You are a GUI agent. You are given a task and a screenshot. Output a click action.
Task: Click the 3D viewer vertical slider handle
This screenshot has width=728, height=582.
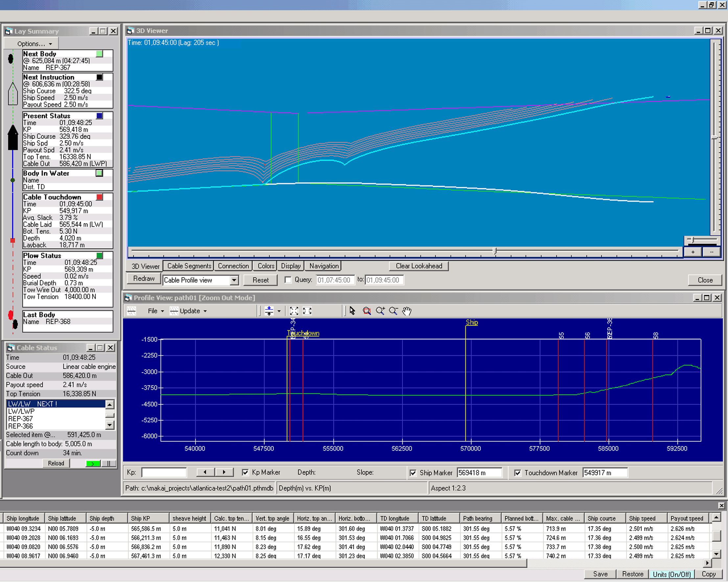pos(715,137)
